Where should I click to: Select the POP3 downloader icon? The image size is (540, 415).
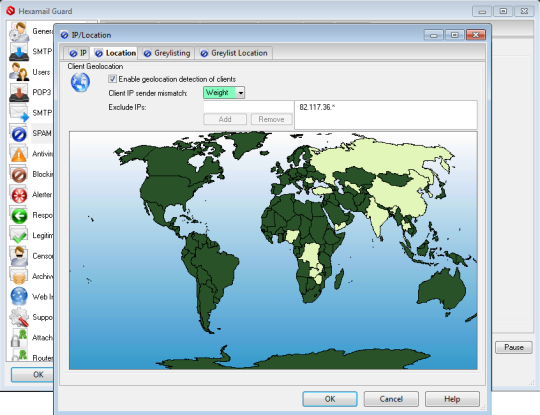(x=19, y=92)
